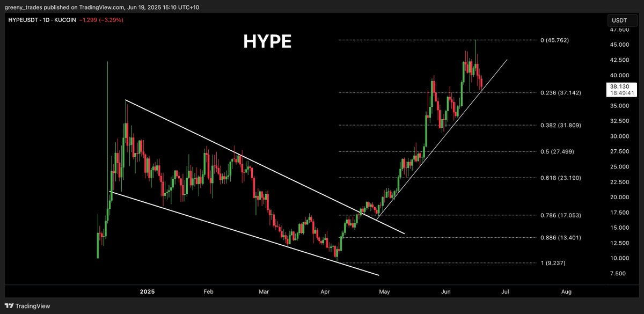Screen dimensions: 644x314
Task: Click the countdown timer 18:49:41
Action: tap(622, 93)
